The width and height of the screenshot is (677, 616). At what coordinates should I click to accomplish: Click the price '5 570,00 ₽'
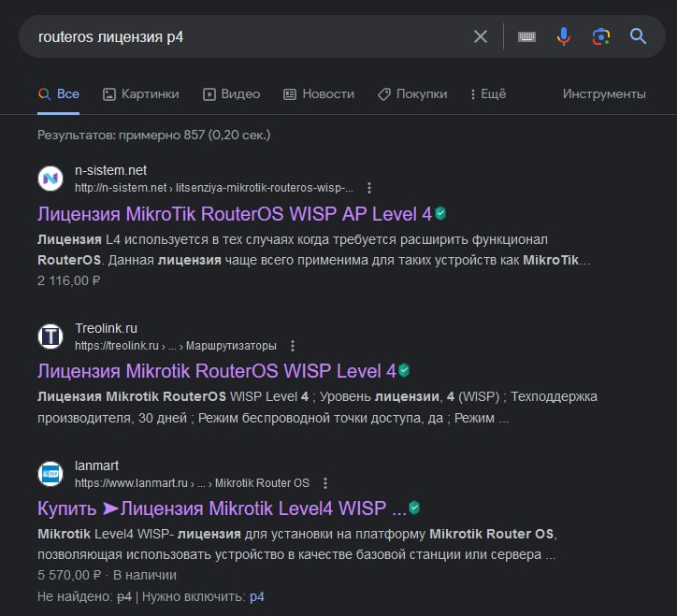pyautogui.click(x=69, y=576)
